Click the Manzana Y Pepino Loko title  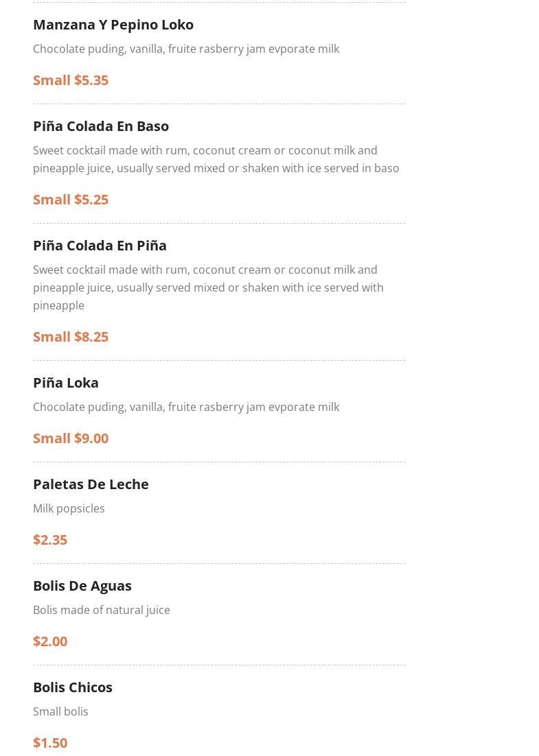tap(113, 25)
